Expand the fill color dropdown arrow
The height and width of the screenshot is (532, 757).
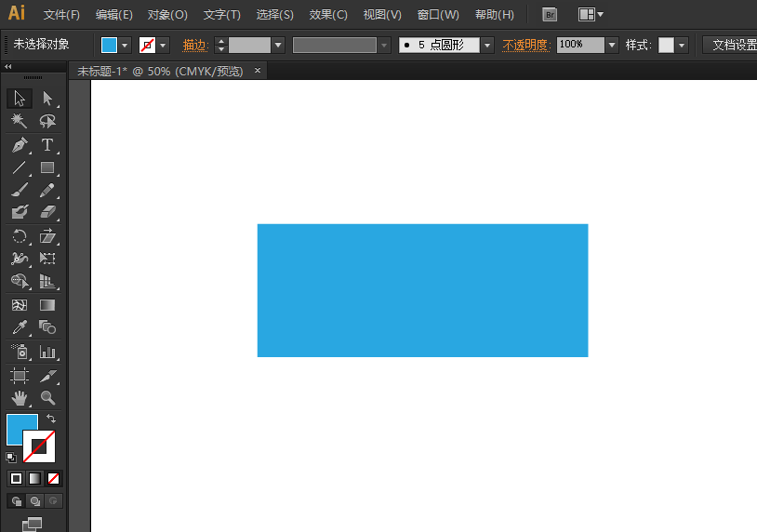125,46
